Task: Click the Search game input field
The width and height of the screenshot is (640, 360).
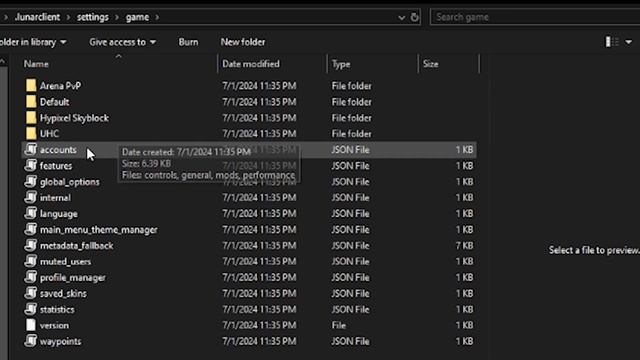Action: (x=535, y=17)
